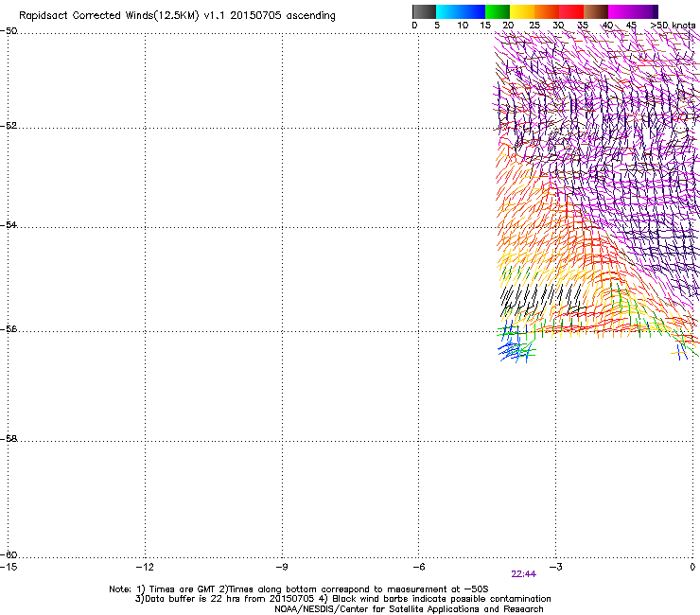The image size is (700, 615).
Task: Click the 'Data buffer is 22 hrs' note
Action: [192, 599]
